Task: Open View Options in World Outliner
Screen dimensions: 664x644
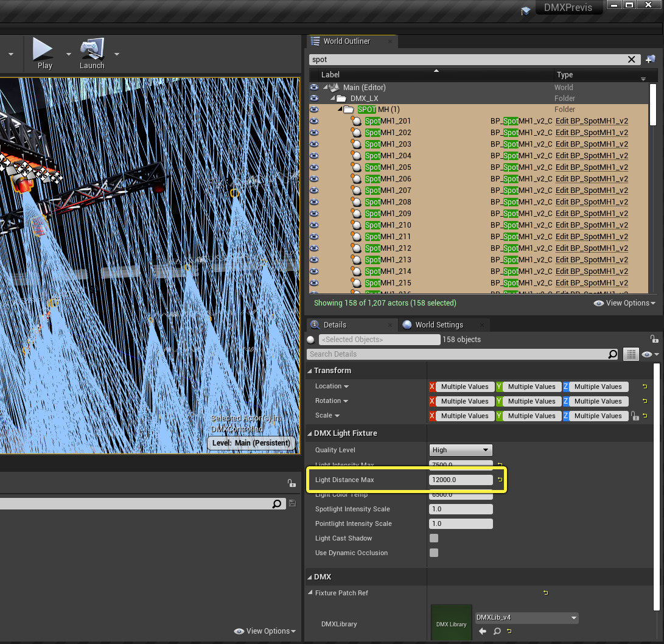Action: pyautogui.click(x=624, y=303)
